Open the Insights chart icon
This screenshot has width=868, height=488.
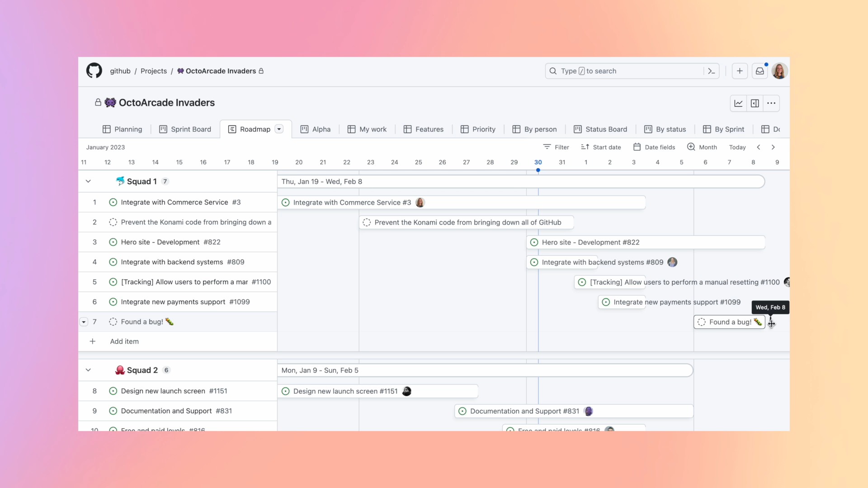(738, 103)
